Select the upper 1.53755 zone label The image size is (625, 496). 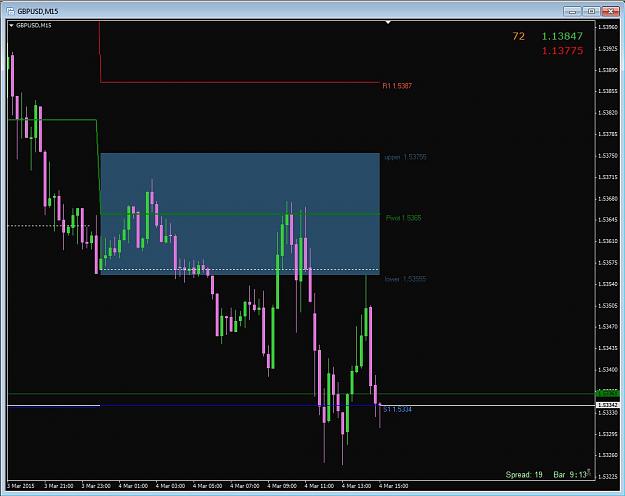point(405,157)
